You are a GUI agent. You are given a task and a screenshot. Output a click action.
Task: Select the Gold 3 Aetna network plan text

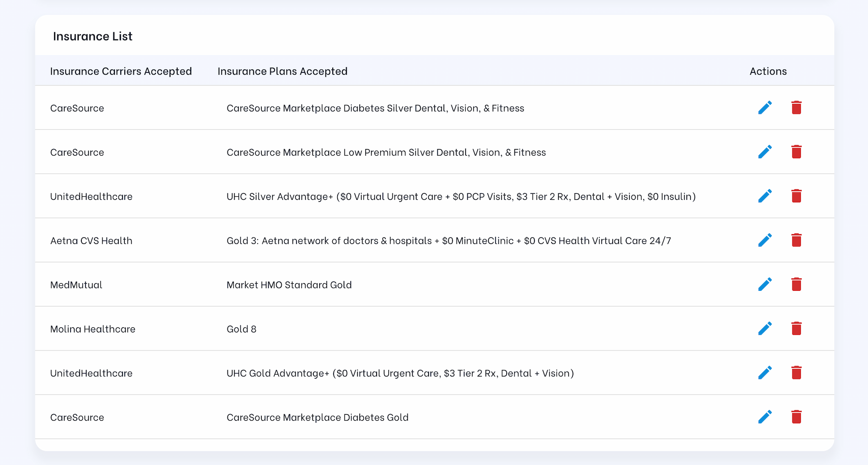pos(449,241)
